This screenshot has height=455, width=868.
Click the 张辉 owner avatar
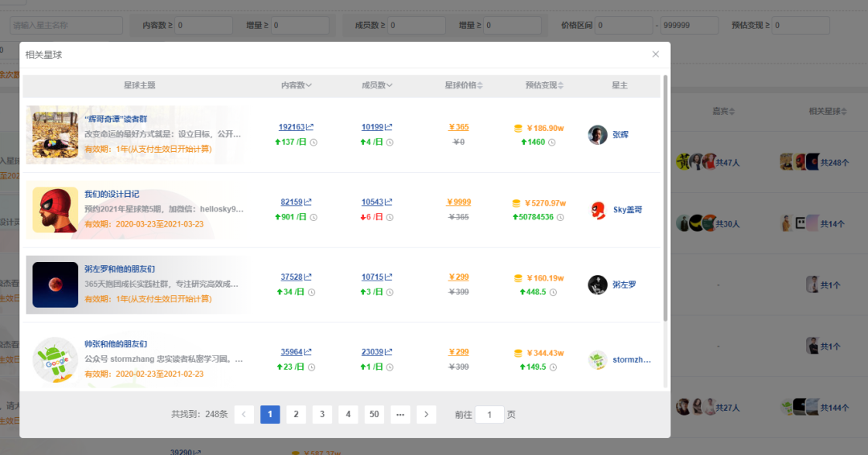click(x=597, y=134)
